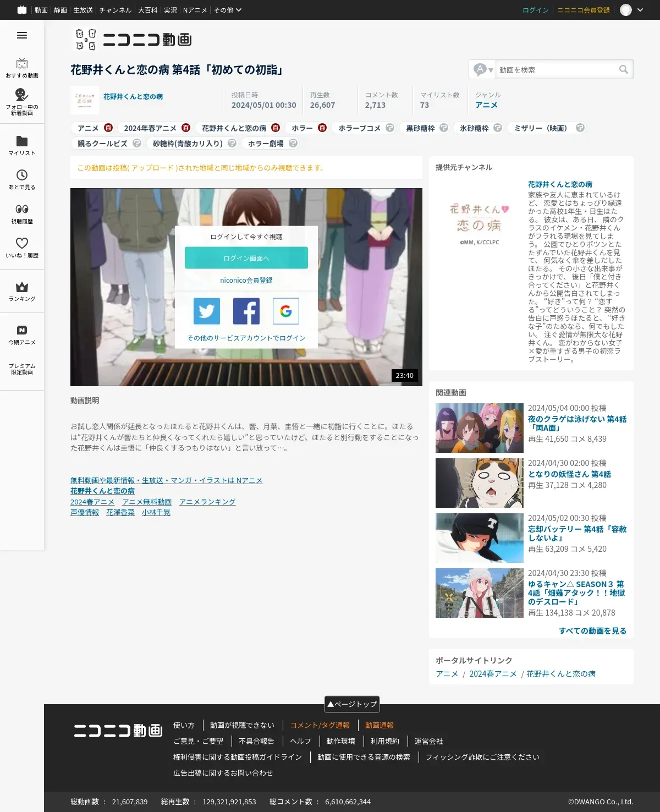Open 視聴履歴 in the sidebar

pyautogui.click(x=22, y=213)
